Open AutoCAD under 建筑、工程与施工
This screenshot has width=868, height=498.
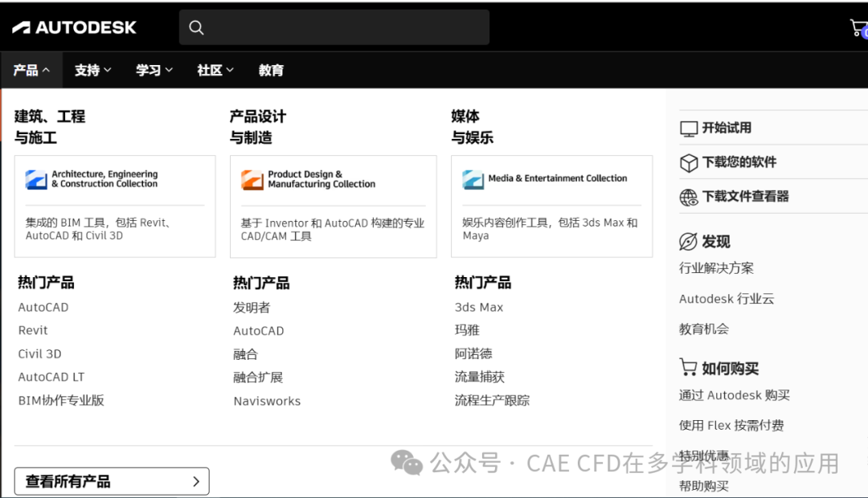(x=43, y=307)
